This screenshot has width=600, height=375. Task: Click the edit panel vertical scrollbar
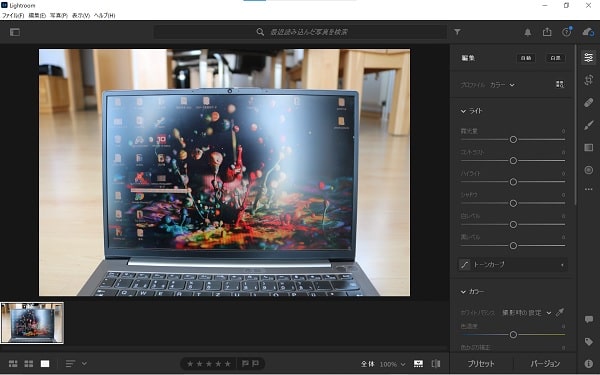[575, 125]
